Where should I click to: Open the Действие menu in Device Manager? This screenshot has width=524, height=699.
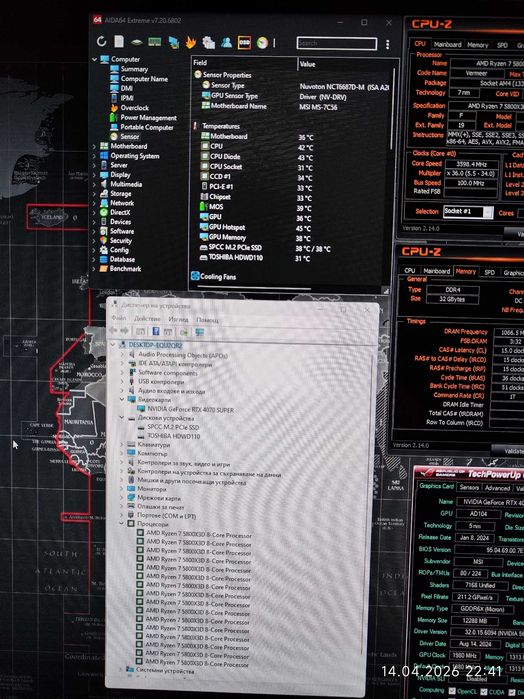tap(147, 319)
